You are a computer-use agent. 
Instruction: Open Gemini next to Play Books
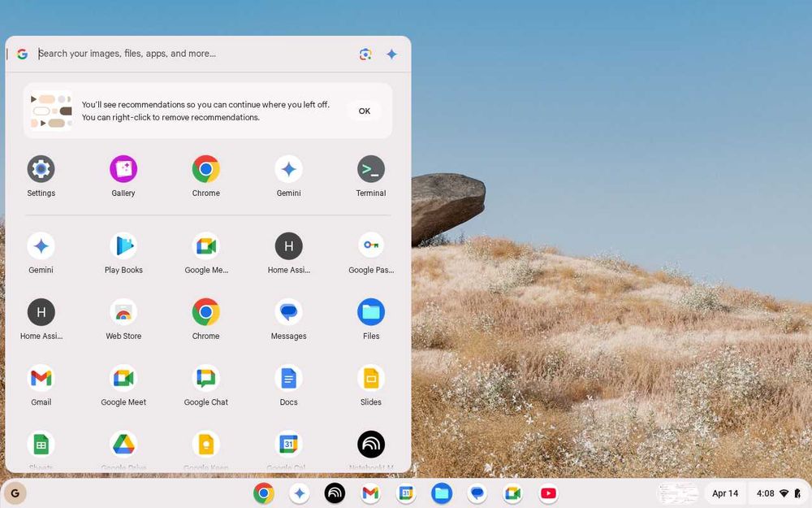point(41,245)
